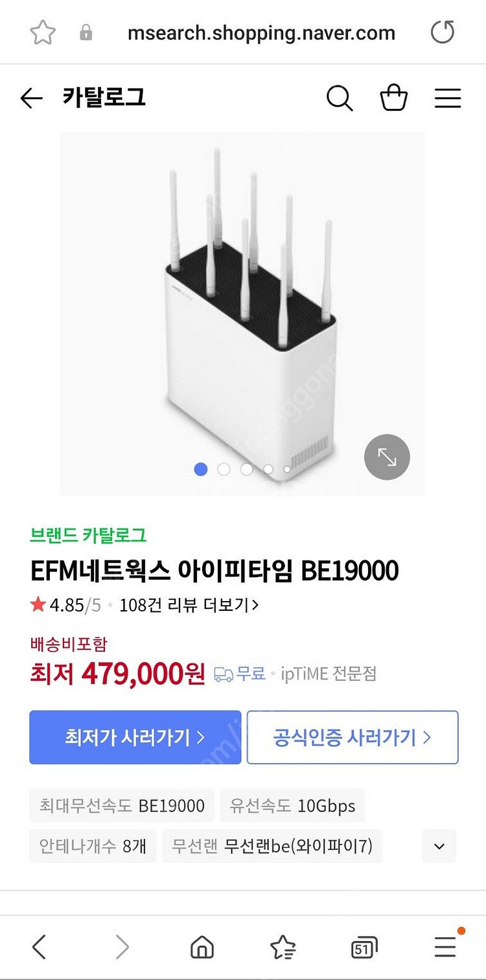Select the second image indicator dot
This screenshot has height=980, width=486.
(224, 469)
